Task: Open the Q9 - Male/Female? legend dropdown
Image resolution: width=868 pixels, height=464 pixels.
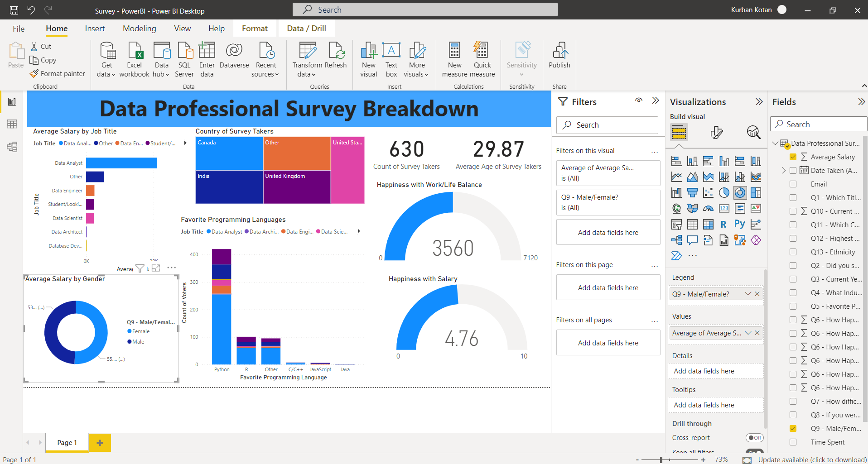Action: tap(748, 294)
